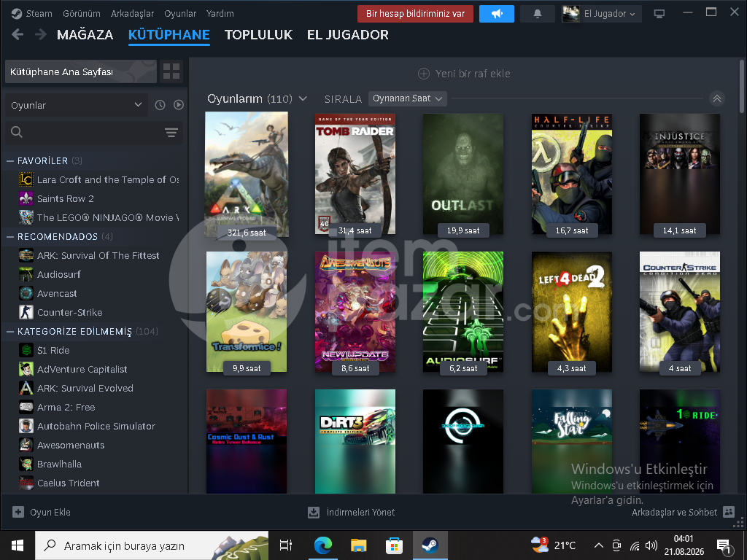Select Saints Row 2 icon in favorites

pyautogui.click(x=26, y=198)
